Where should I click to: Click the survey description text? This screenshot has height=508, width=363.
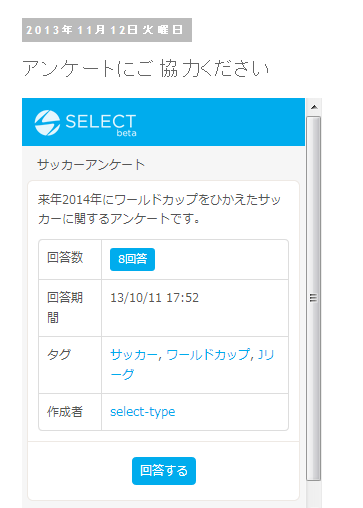point(159,209)
